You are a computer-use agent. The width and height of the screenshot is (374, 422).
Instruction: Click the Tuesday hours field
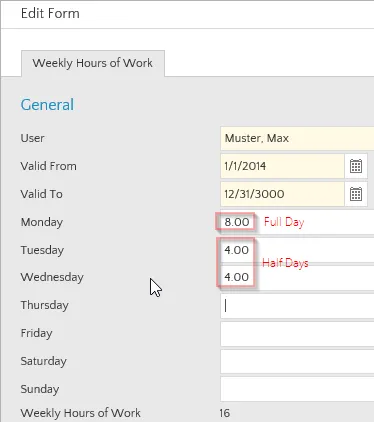pyautogui.click(x=297, y=250)
